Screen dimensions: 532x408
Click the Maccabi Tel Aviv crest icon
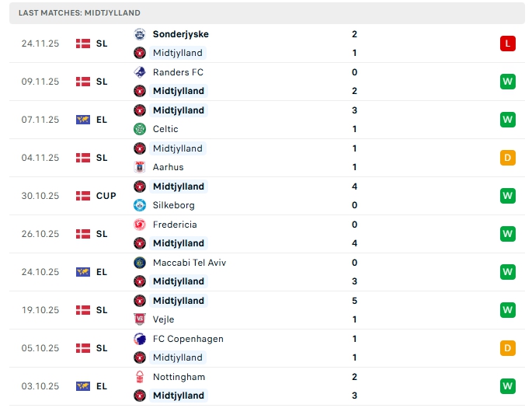point(140,263)
